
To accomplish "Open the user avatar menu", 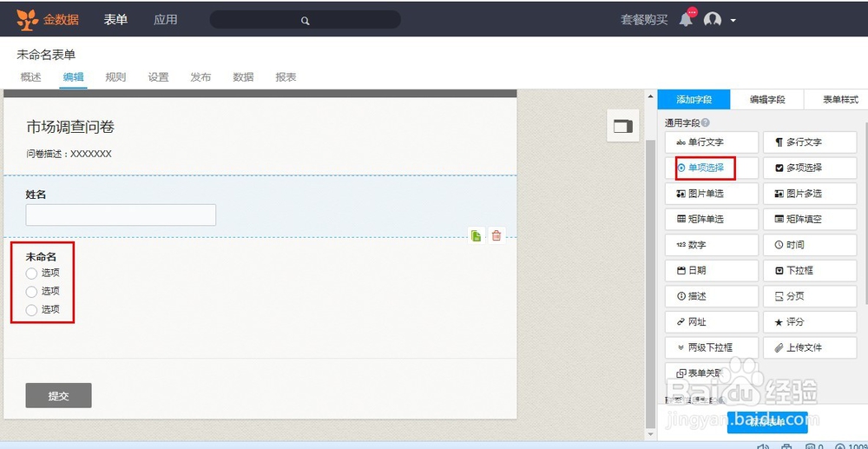I will point(713,20).
